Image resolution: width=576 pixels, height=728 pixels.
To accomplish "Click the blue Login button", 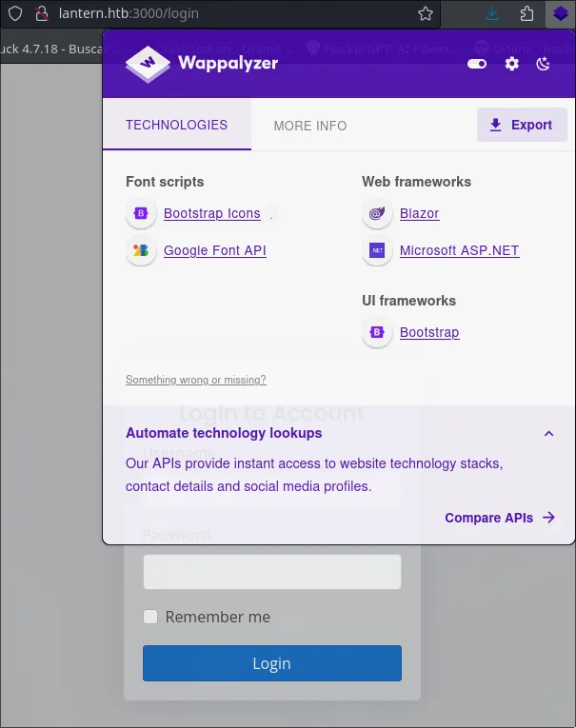I will (x=272, y=663).
